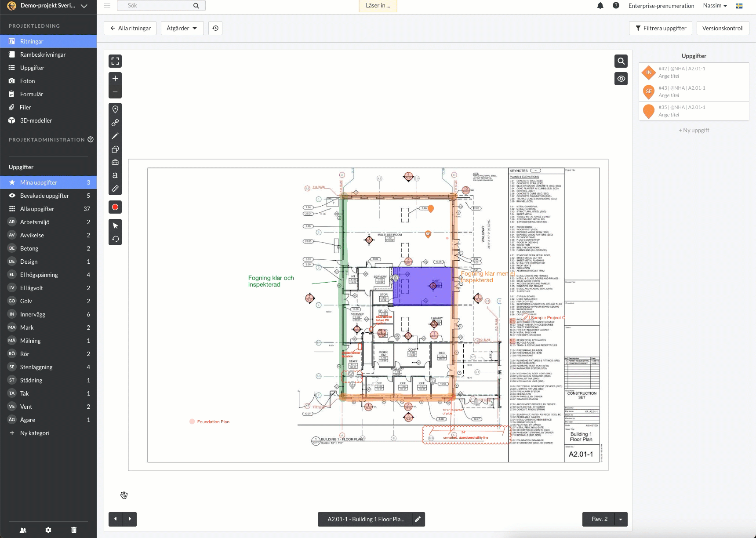The height and width of the screenshot is (538, 756).
Task: Enter fullscreen drawing view
Action: click(115, 61)
